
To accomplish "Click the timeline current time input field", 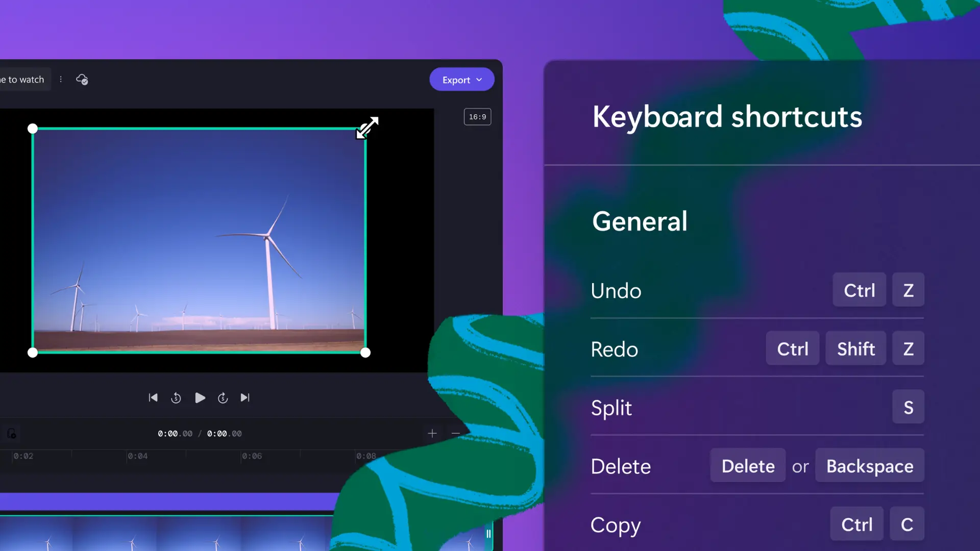I will [x=174, y=433].
